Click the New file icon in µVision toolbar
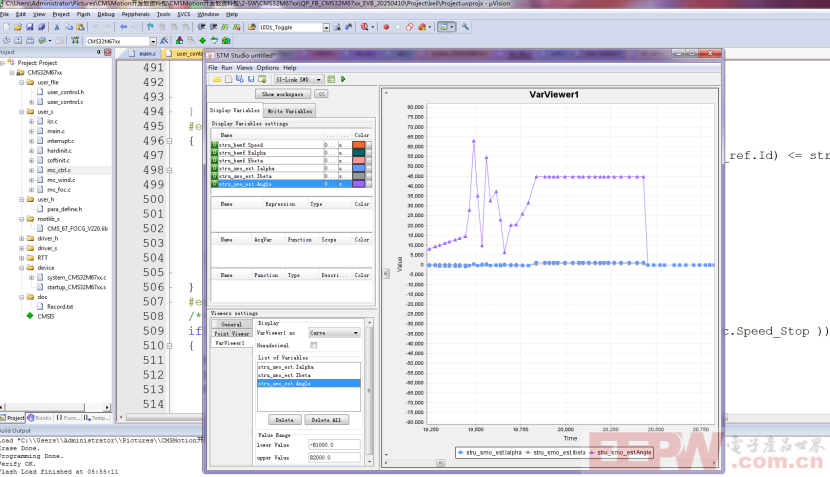 tap(6, 27)
